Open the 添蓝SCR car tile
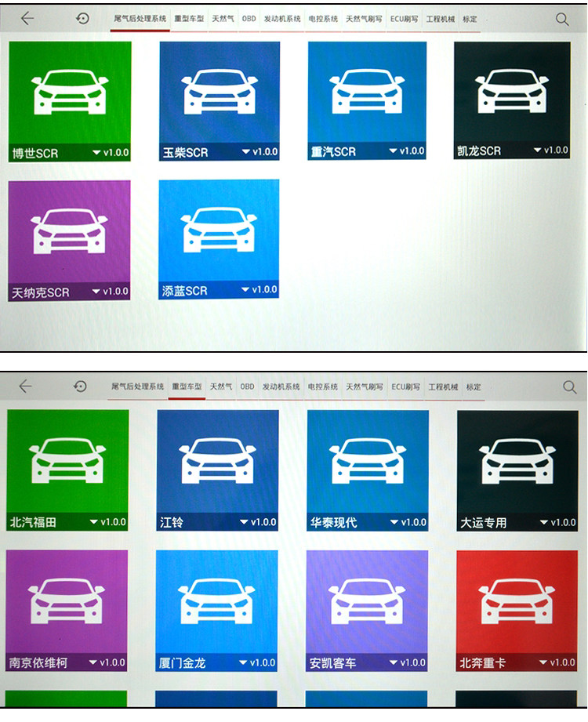588x722 pixels. click(219, 239)
